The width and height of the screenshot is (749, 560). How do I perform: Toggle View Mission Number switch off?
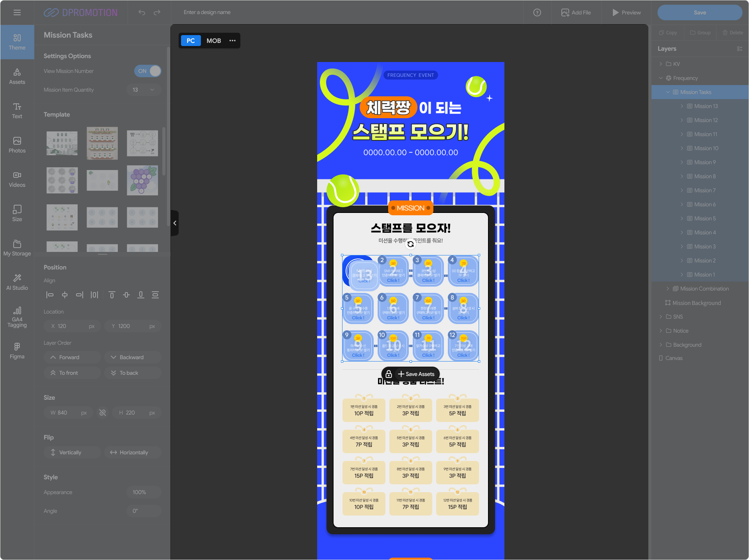tap(147, 71)
